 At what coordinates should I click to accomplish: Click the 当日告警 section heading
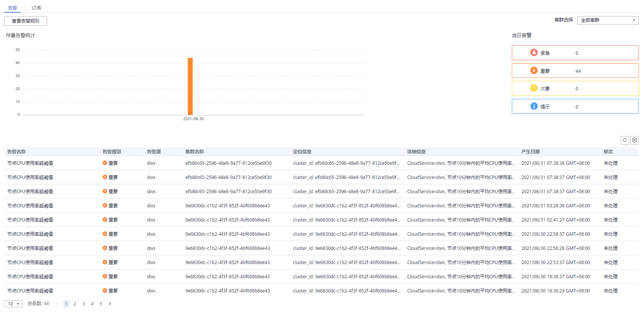click(x=522, y=35)
